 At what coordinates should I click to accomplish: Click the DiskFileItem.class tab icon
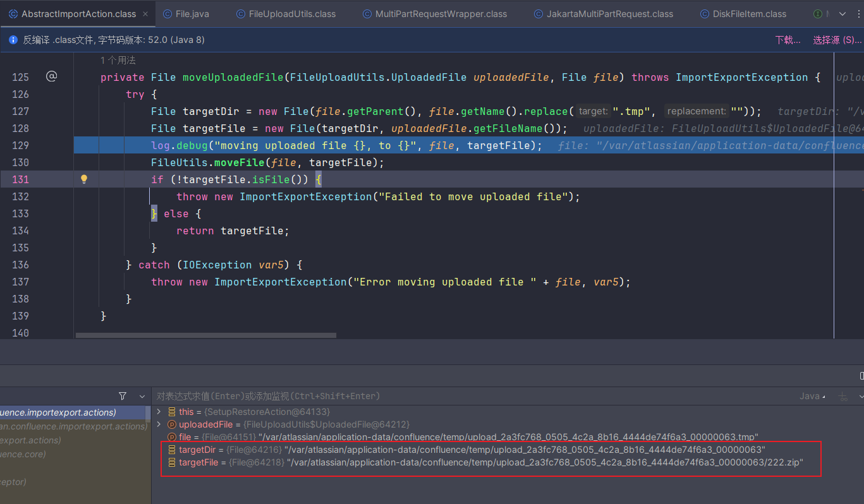point(705,13)
